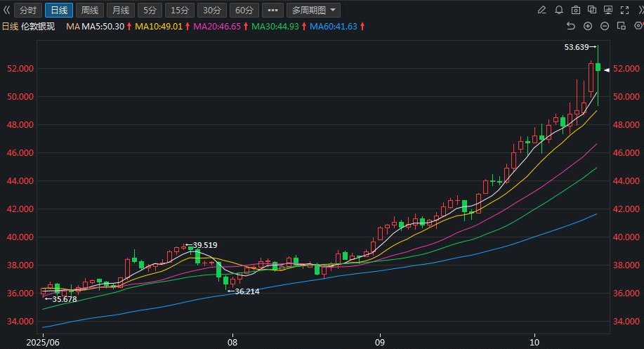Image resolution: width=644 pixels, height=349 pixels.
Task: Click the 36.214 low price label
Action: [247, 291]
